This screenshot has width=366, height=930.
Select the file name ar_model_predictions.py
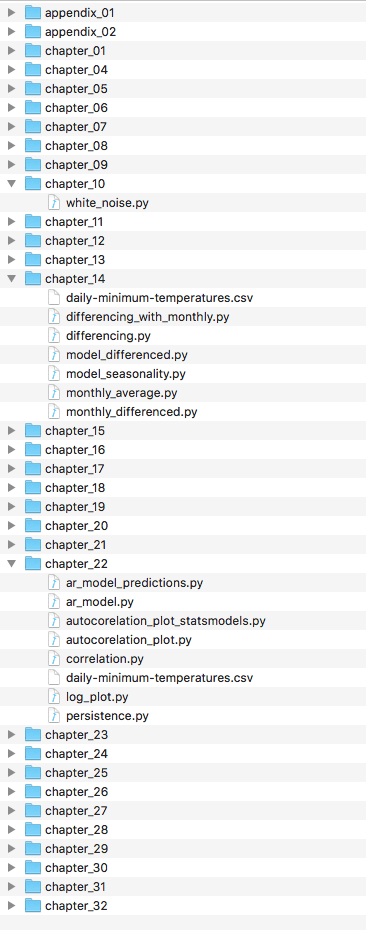135,583
